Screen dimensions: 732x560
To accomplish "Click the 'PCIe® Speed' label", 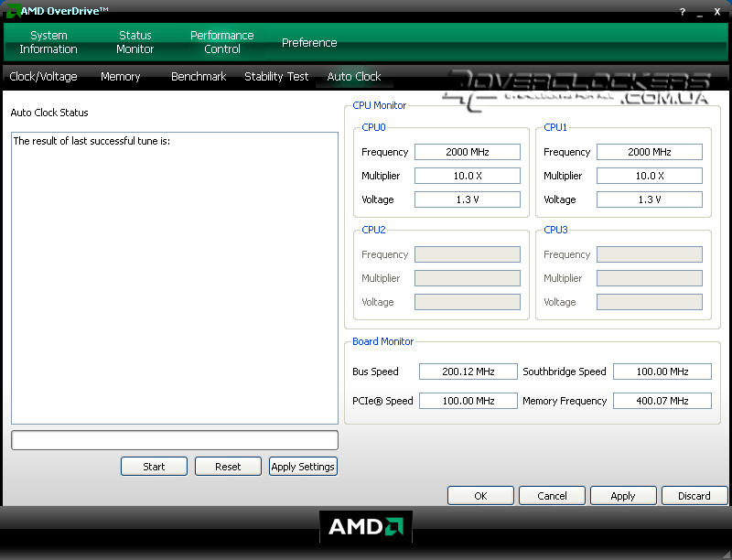I will click(382, 401).
